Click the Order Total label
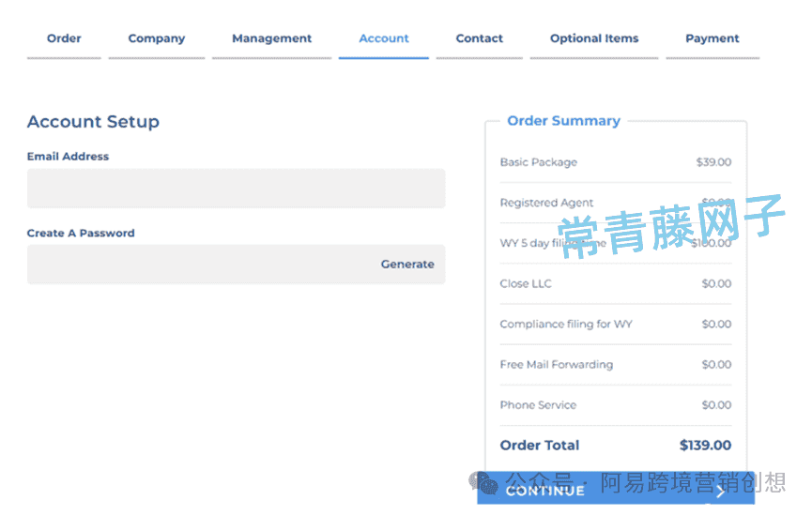 pos(540,446)
